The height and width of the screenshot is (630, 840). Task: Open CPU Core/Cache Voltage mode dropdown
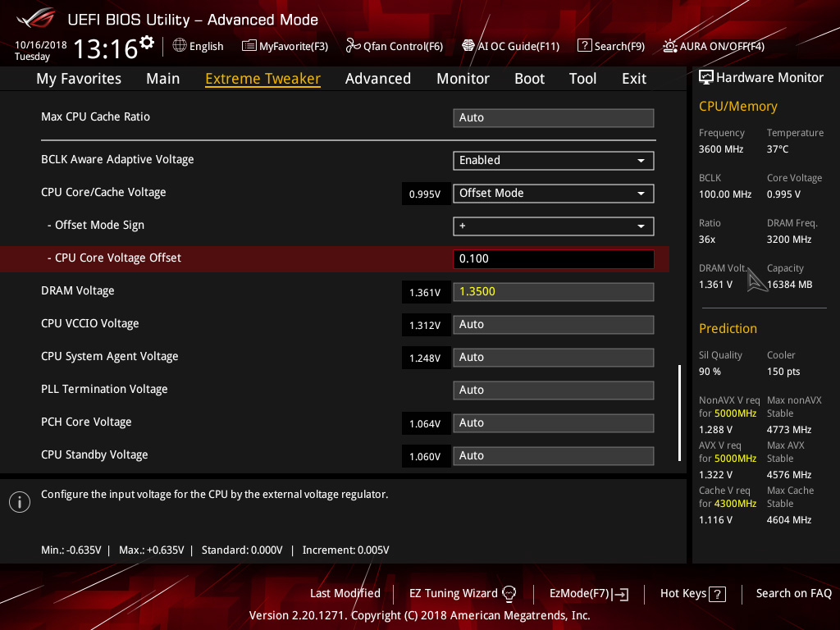554,194
